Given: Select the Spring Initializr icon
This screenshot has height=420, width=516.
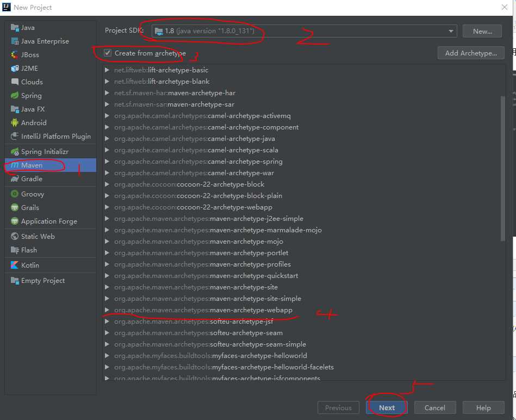Looking at the screenshot, I should pos(15,152).
